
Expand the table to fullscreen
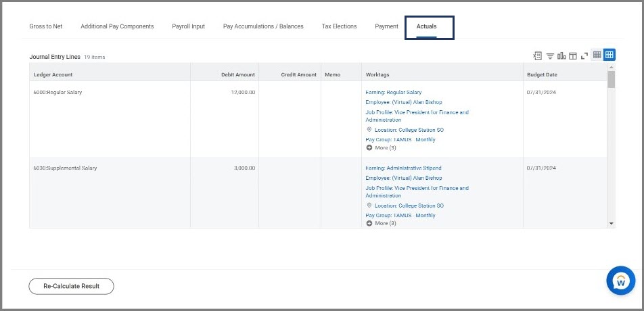click(584, 55)
